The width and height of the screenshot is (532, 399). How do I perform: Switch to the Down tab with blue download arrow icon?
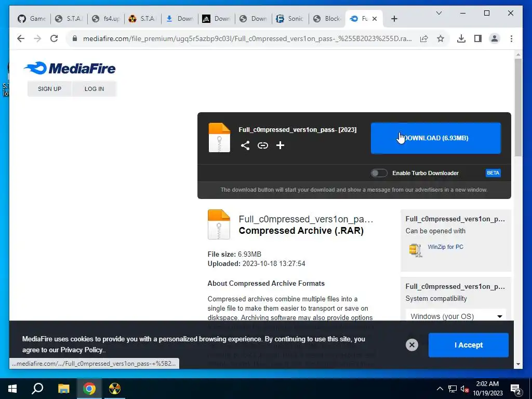[x=180, y=19]
